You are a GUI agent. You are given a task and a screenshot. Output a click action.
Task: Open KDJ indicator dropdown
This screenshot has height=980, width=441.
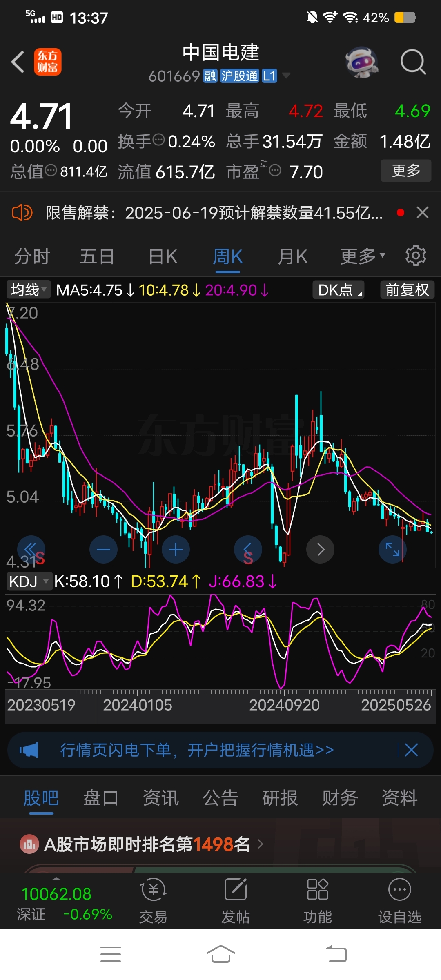point(29,581)
